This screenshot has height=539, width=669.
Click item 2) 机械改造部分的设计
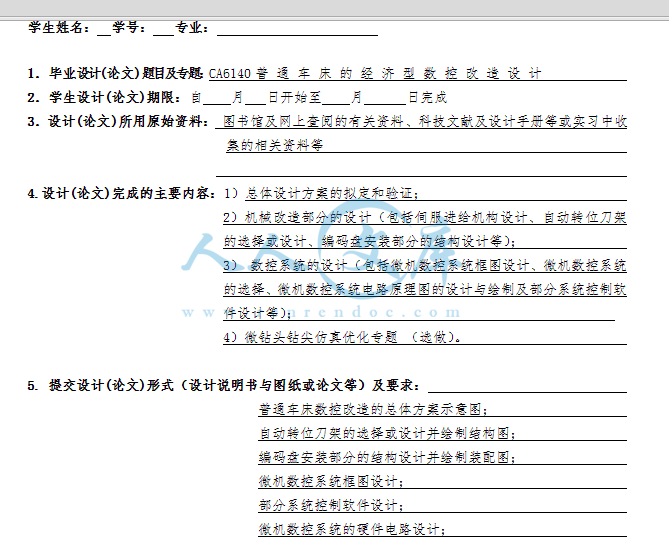coord(425,218)
